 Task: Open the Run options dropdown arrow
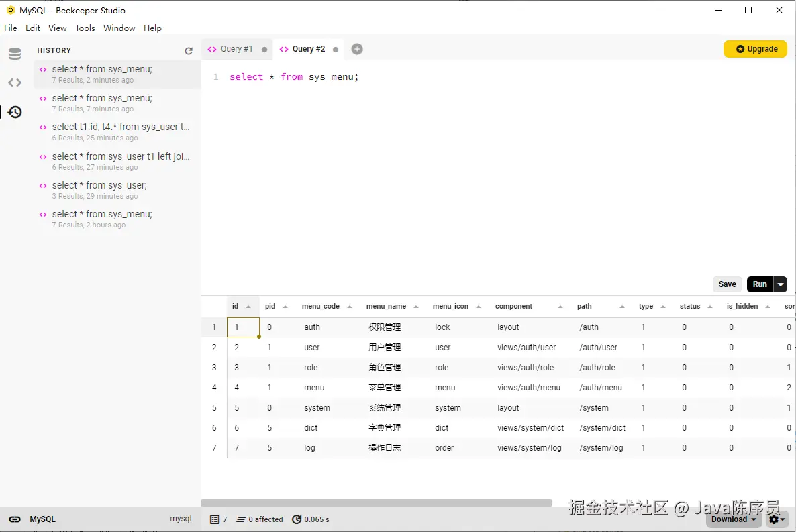point(781,284)
